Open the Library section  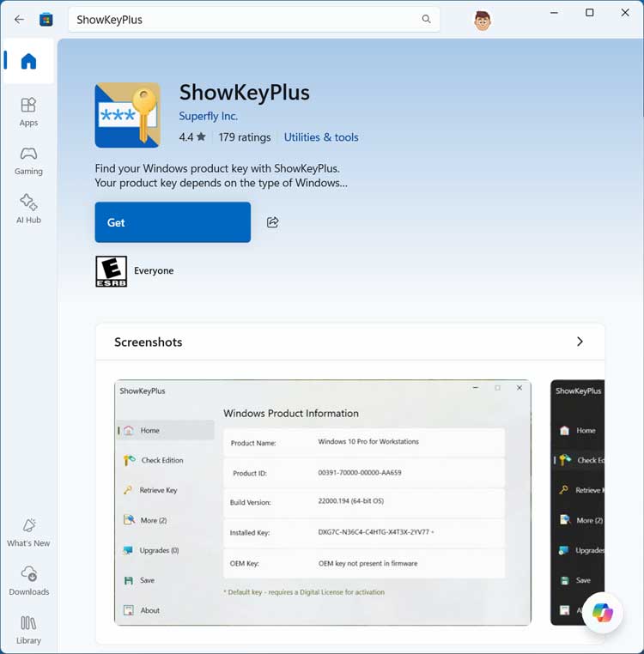point(28,630)
